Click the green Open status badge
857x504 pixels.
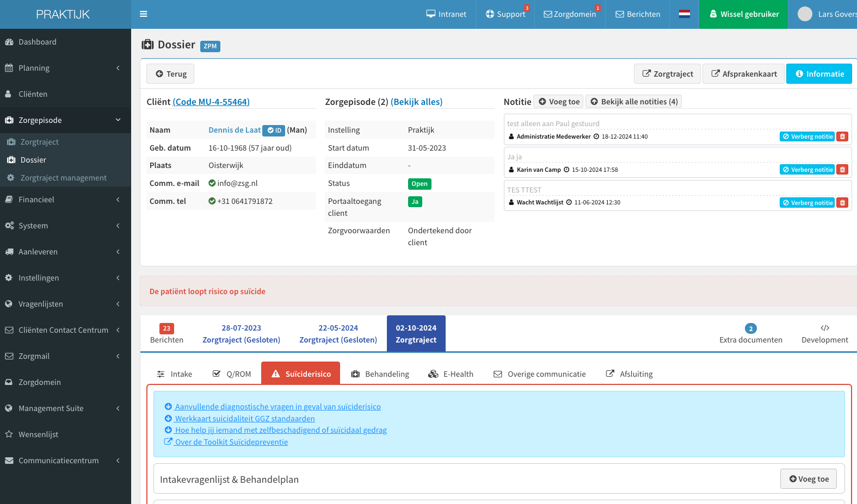coord(420,184)
